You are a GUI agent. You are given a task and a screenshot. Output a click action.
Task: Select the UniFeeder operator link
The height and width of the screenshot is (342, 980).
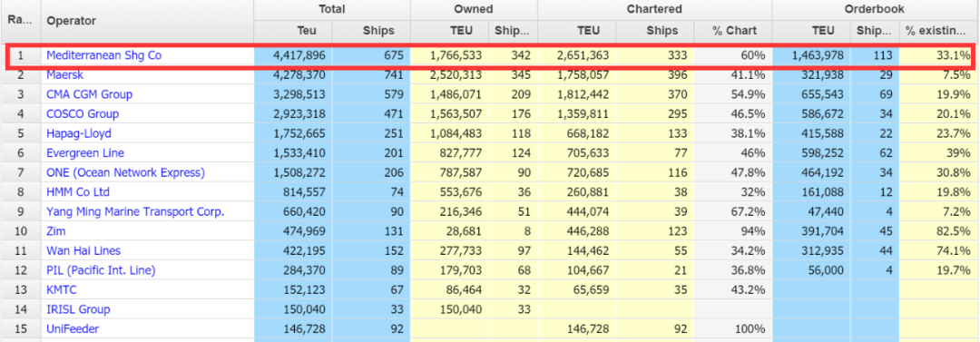[x=73, y=328]
